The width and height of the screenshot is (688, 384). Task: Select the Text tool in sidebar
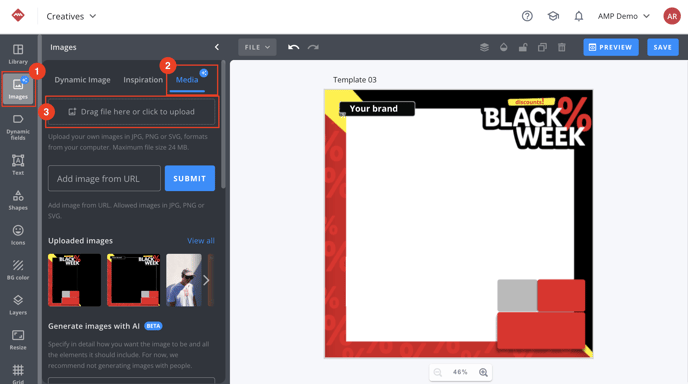point(18,165)
